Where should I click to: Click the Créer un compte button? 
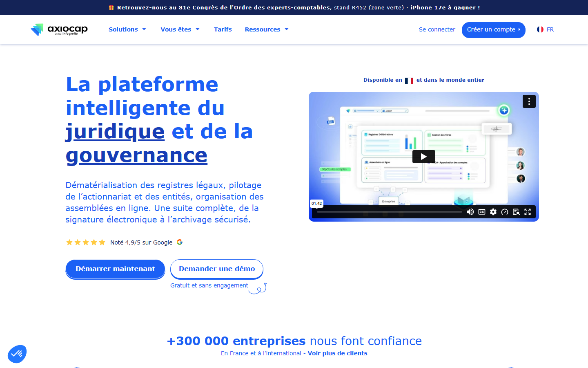point(493,30)
